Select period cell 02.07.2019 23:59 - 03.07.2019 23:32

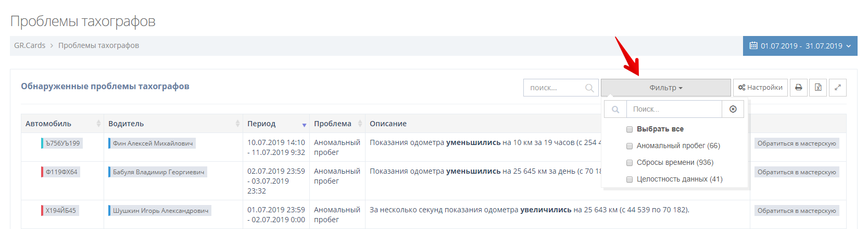(276, 181)
